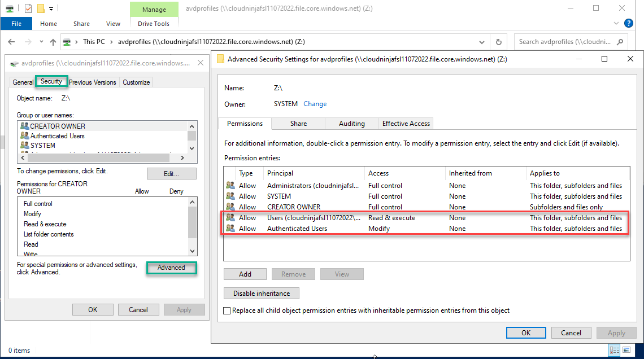Click the permissions list scroll down arrow
644x359 pixels.
pyautogui.click(x=192, y=251)
